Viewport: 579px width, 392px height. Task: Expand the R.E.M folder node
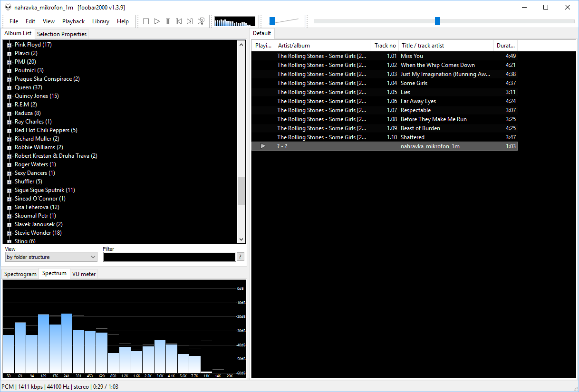click(9, 105)
